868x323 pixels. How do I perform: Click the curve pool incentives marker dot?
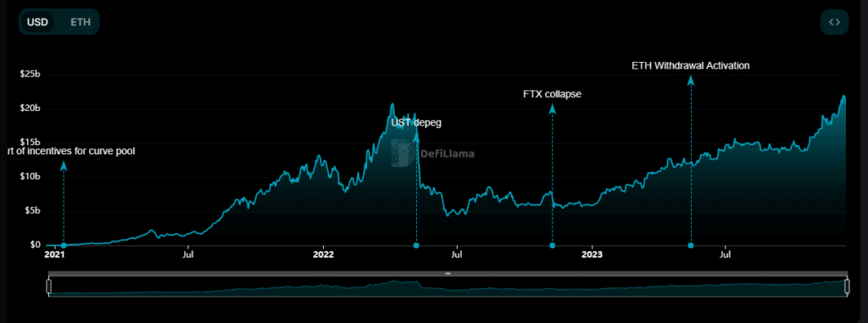(x=64, y=246)
